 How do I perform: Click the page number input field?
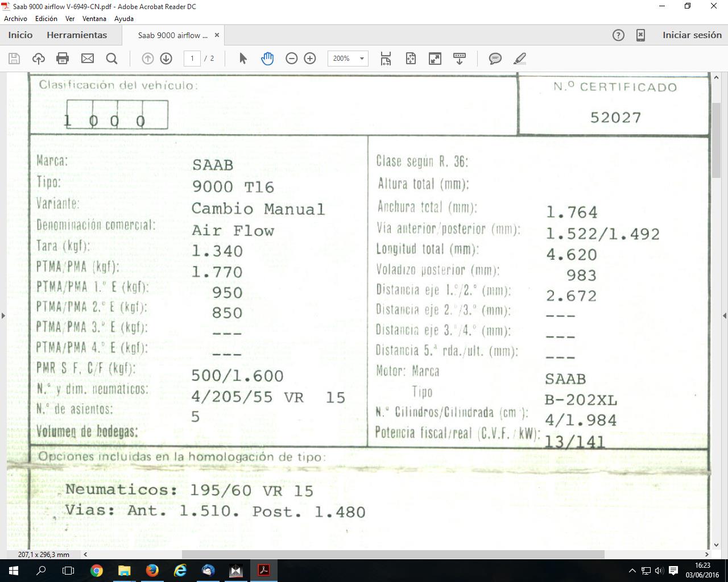pyautogui.click(x=192, y=59)
